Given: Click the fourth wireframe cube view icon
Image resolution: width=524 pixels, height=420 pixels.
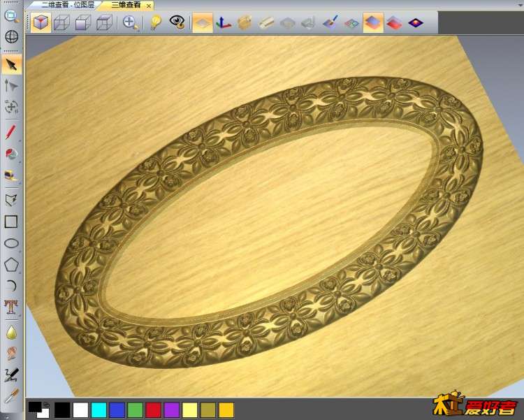Looking at the screenshot, I should point(104,23).
